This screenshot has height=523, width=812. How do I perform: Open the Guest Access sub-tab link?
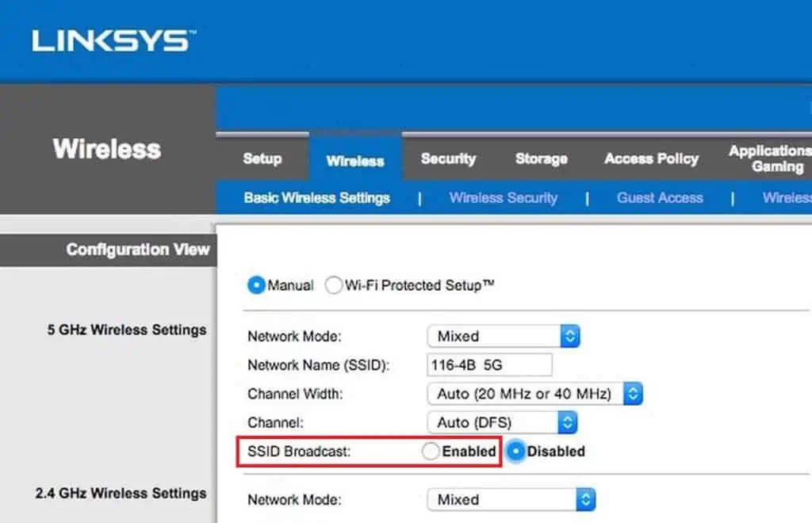click(660, 198)
